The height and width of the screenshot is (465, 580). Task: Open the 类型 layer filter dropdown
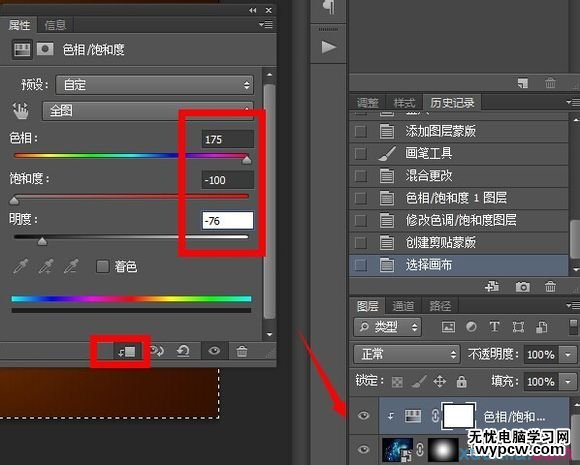point(387,327)
